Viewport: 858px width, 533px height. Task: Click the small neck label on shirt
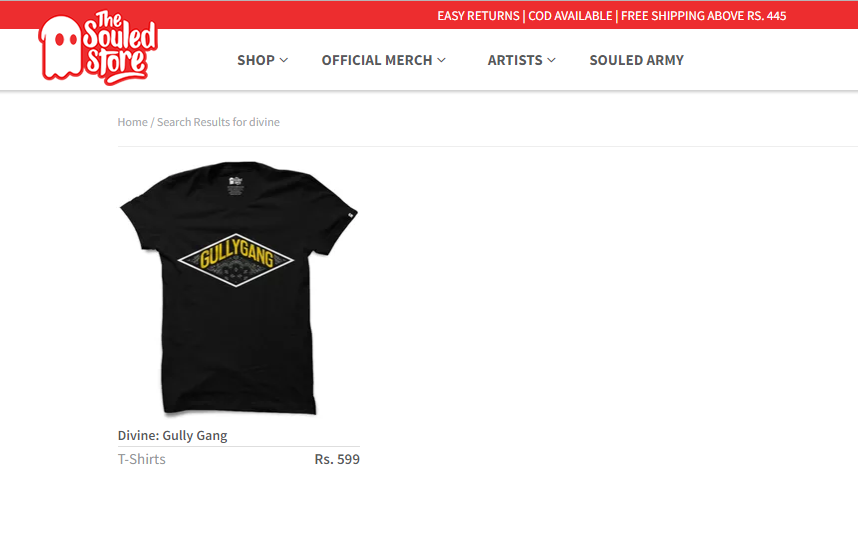(x=236, y=185)
